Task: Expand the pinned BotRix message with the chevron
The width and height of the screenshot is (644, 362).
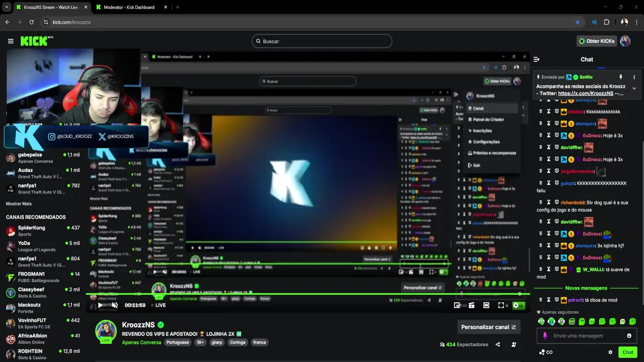Action: click(x=634, y=88)
